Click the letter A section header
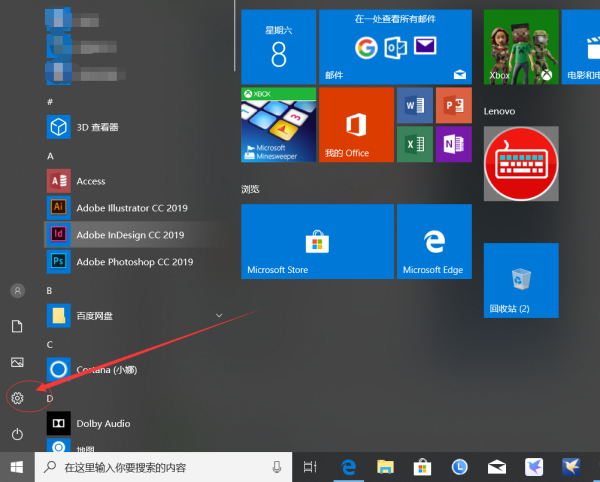The height and width of the screenshot is (482, 600). (50, 156)
